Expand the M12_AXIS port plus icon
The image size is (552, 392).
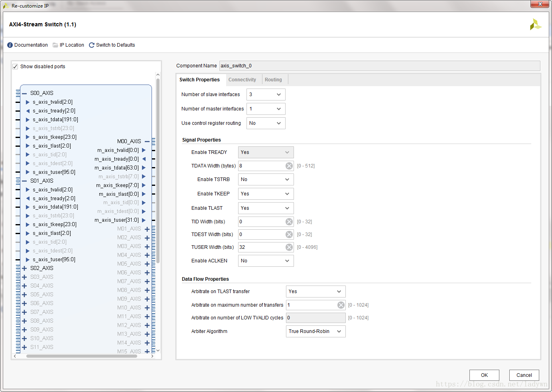click(x=147, y=325)
